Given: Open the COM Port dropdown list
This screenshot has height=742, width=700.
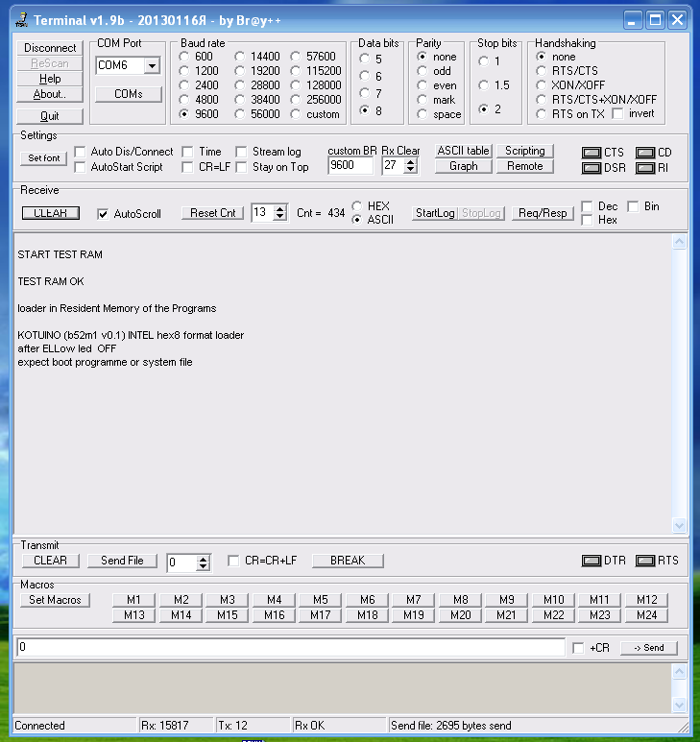Looking at the screenshot, I should (x=152, y=65).
